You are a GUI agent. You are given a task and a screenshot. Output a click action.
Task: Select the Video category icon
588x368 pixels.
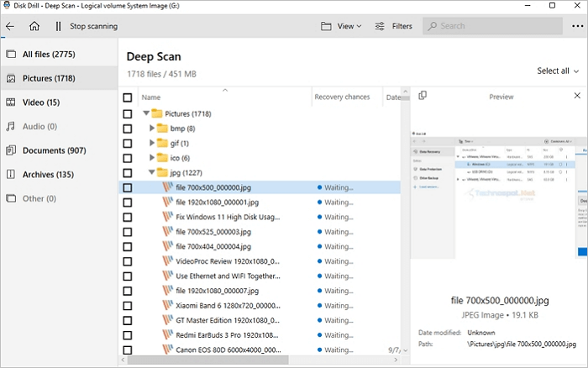click(11, 103)
